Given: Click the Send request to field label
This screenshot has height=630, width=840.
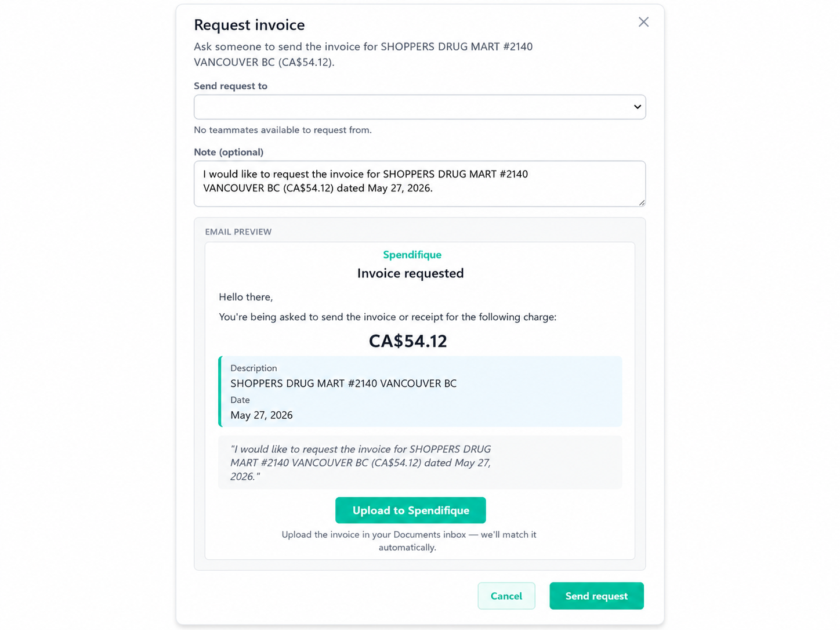Looking at the screenshot, I should pyautogui.click(x=230, y=86).
